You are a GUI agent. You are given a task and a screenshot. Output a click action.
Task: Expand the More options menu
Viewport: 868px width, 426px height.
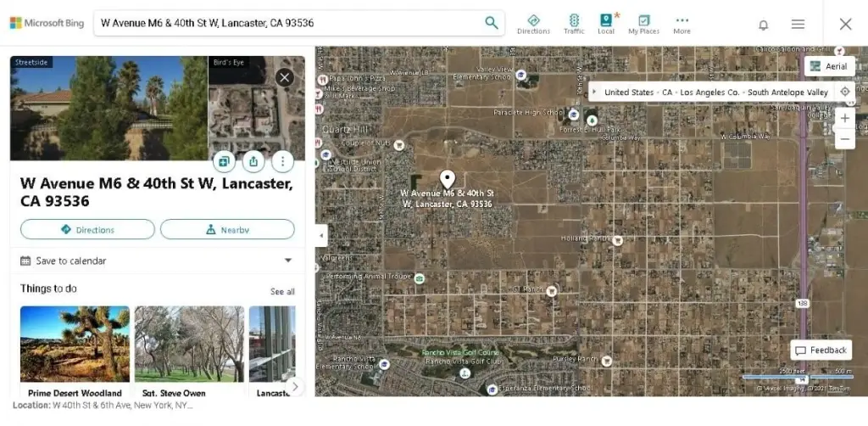682,24
